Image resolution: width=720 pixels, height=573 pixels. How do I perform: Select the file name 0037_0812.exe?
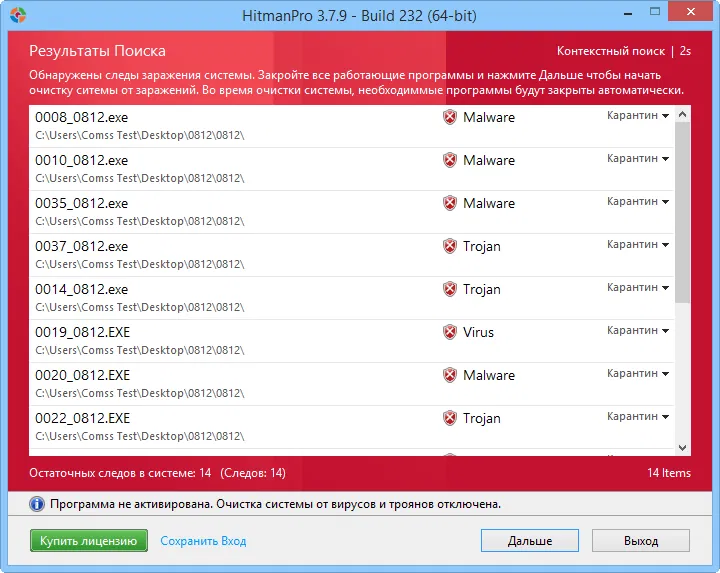82,247
